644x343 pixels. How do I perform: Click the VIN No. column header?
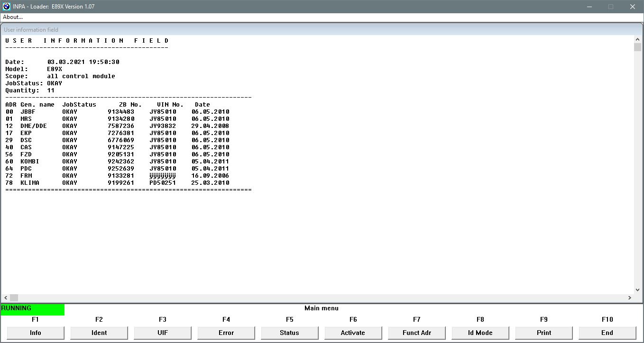pos(170,105)
